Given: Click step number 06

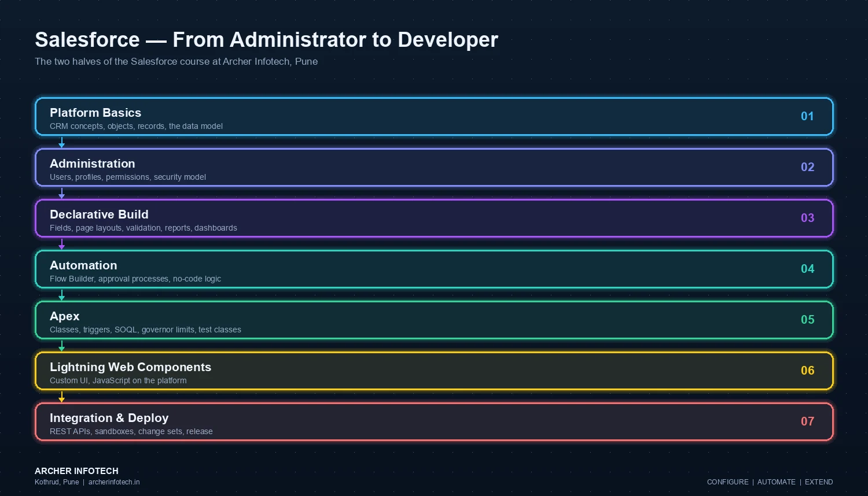Looking at the screenshot, I should [x=807, y=371].
